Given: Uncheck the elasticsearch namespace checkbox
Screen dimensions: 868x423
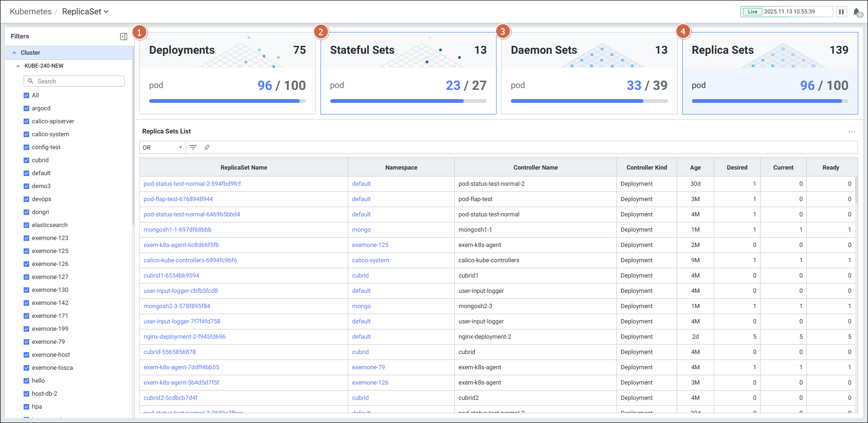Looking at the screenshot, I should point(26,225).
